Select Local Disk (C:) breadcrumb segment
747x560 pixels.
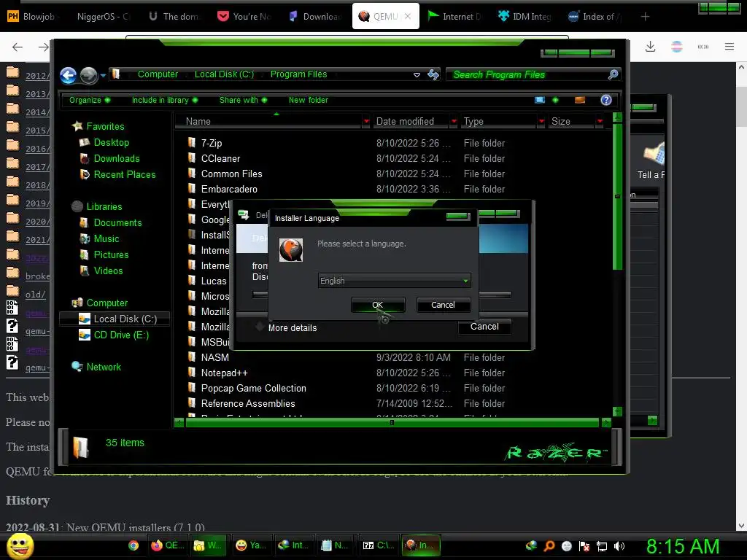pyautogui.click(x=224, y=74)
